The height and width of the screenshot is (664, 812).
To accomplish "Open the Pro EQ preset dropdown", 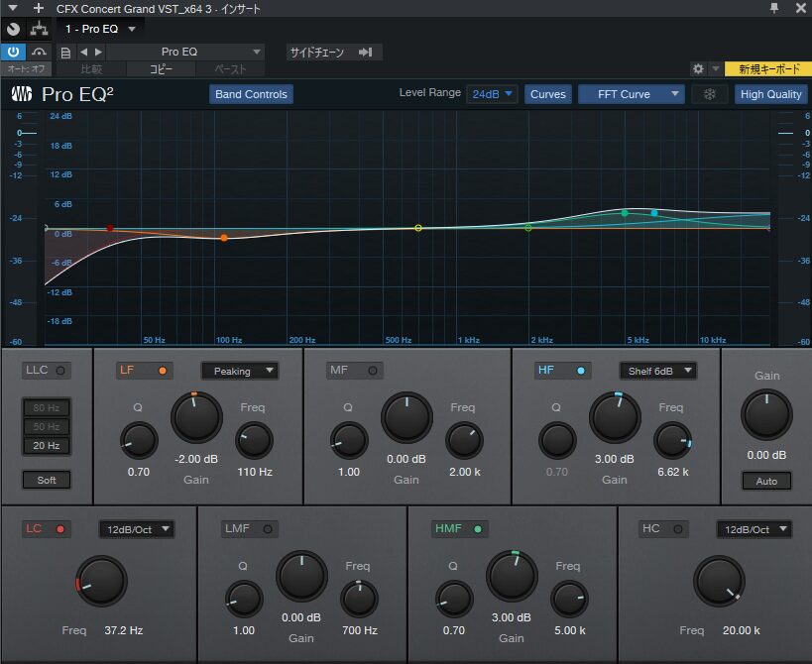I will click(185, 52).
